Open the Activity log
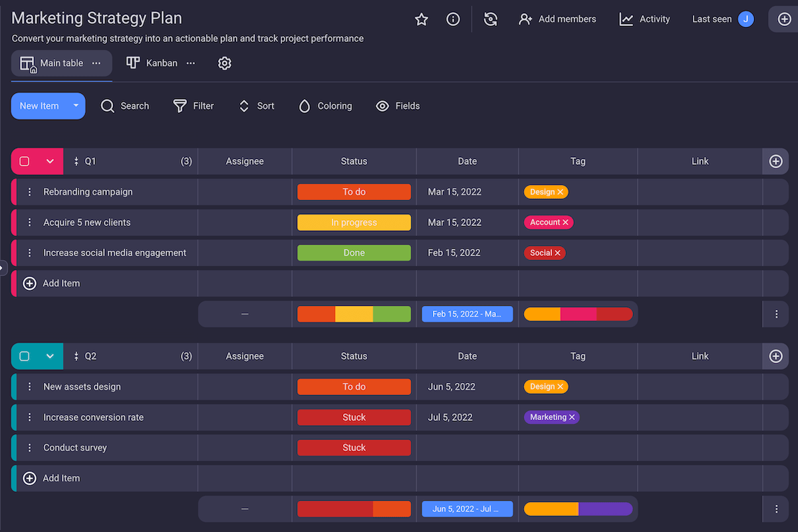This screenshot has height=532, width=798. pyautogui.click(x=644, y=19)
